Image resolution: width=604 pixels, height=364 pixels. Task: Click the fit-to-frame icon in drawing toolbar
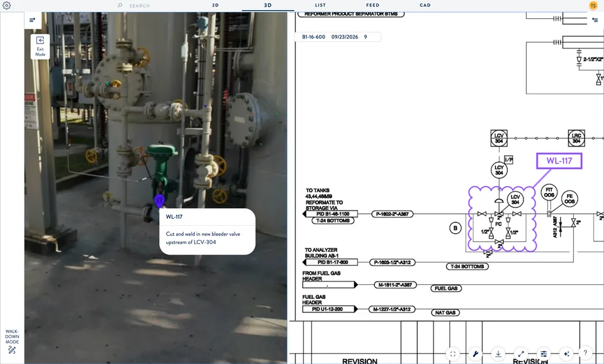pyautogui.click(x=453, y=353)
